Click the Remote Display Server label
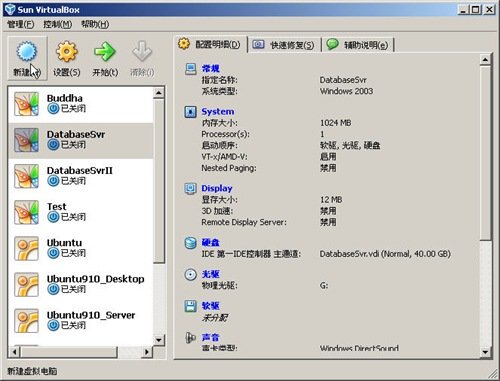The image size is (500, 381). (x=244, y=222)
